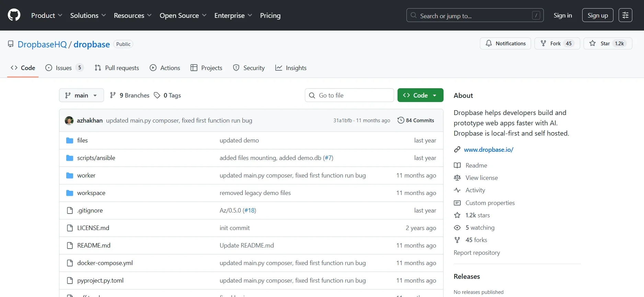Click the star icon in Star button
The width and height of the screenshot is (644, 297).
click(593, 43)
